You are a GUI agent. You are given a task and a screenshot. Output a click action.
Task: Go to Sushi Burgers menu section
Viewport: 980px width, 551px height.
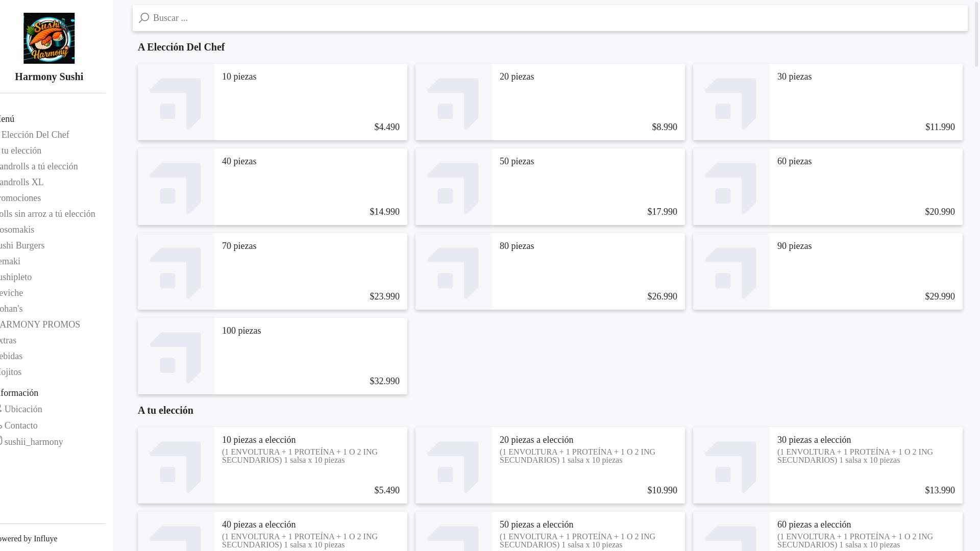tap(22, 245)
